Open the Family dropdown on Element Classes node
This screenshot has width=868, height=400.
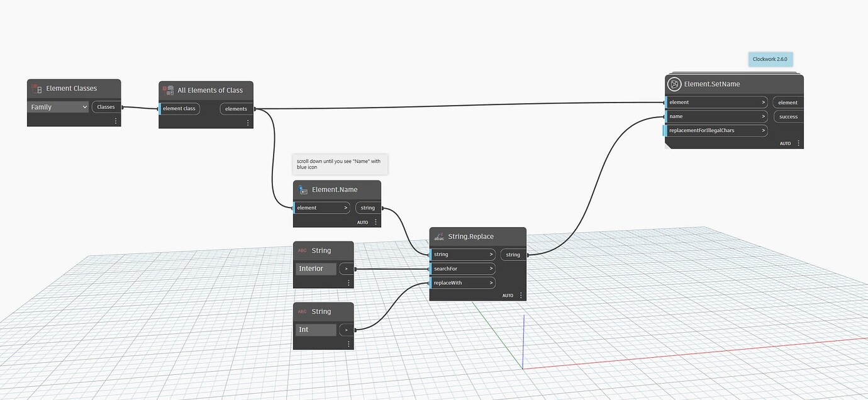57,106
